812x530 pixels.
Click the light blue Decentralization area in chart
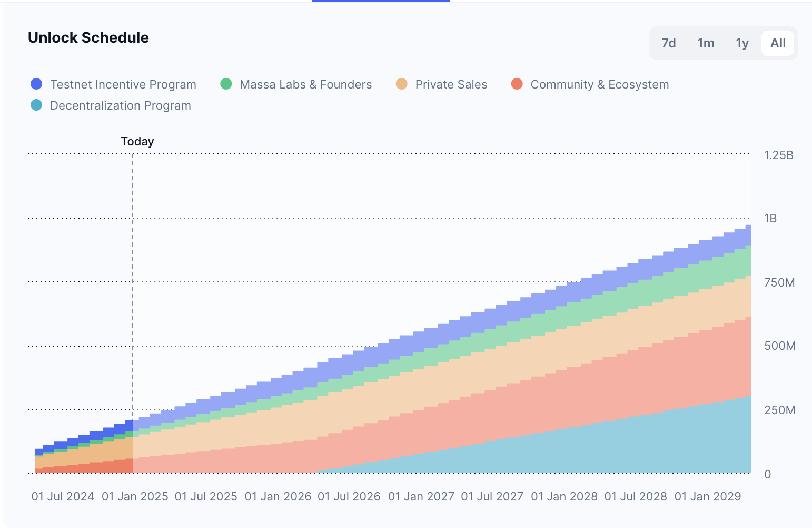tap(632, 448)
